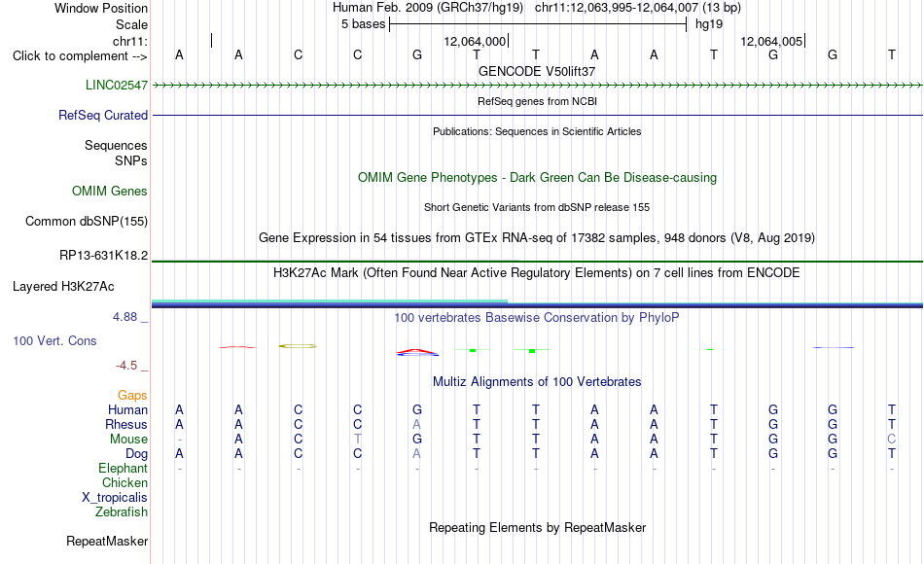This screenshot has height=564, width=924.
Task: Click 'Short Genetic Variants from dbSNP release 155'
Action: (537, 207)
